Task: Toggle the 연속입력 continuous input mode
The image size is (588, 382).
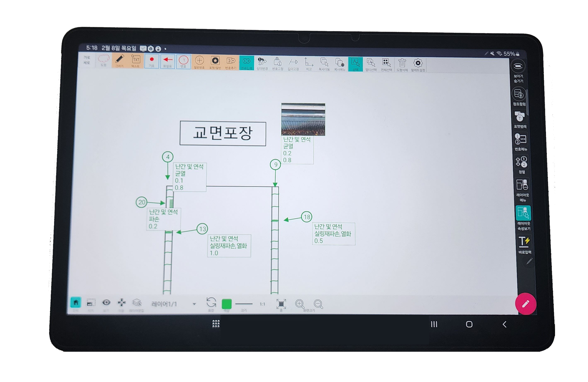Action: pos(246,62)
